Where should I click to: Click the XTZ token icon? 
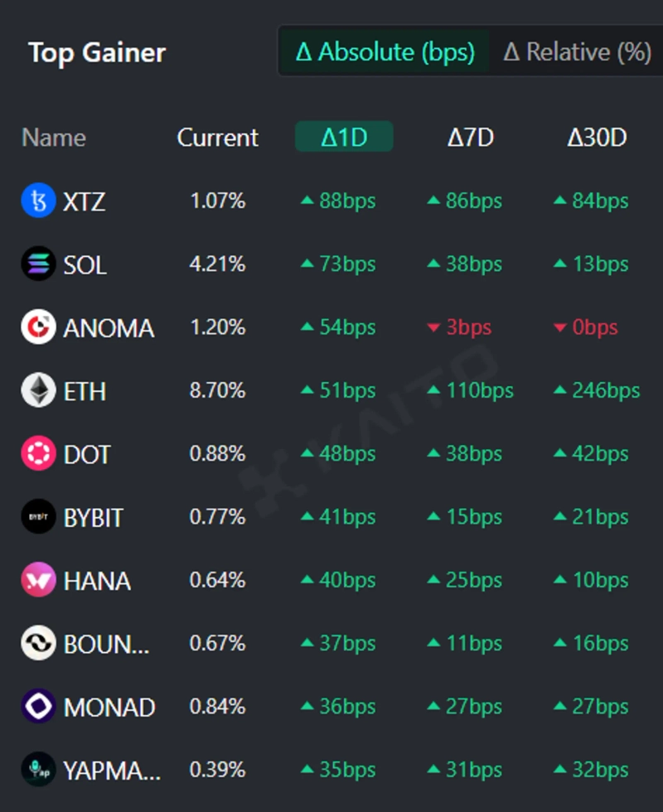[x=38, y=201]
